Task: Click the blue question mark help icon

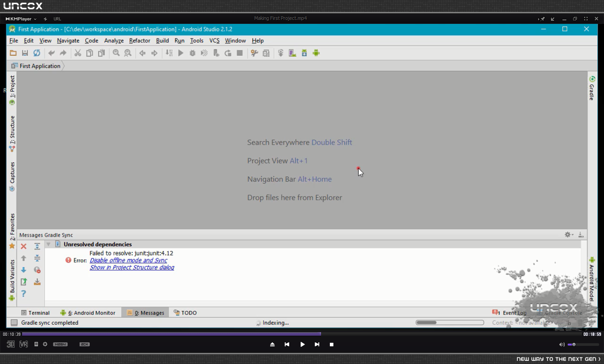Action: [x=24, y=294]
